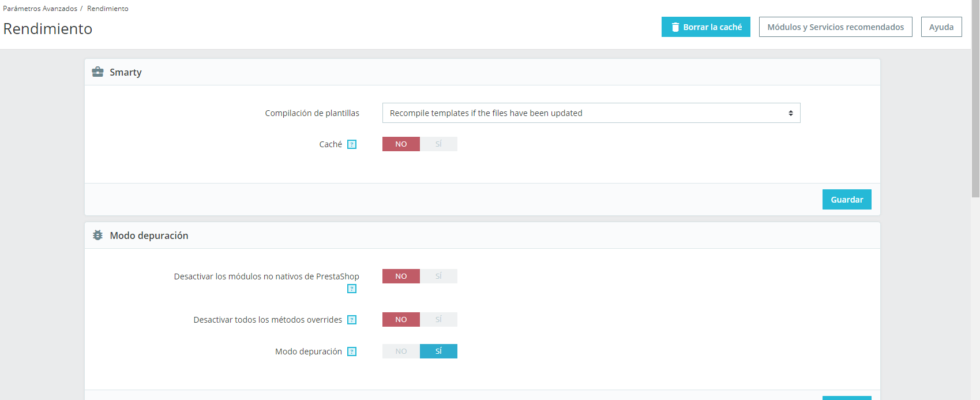
Task: Enable Caché by selecting SÍ
Action: (438, 144)
